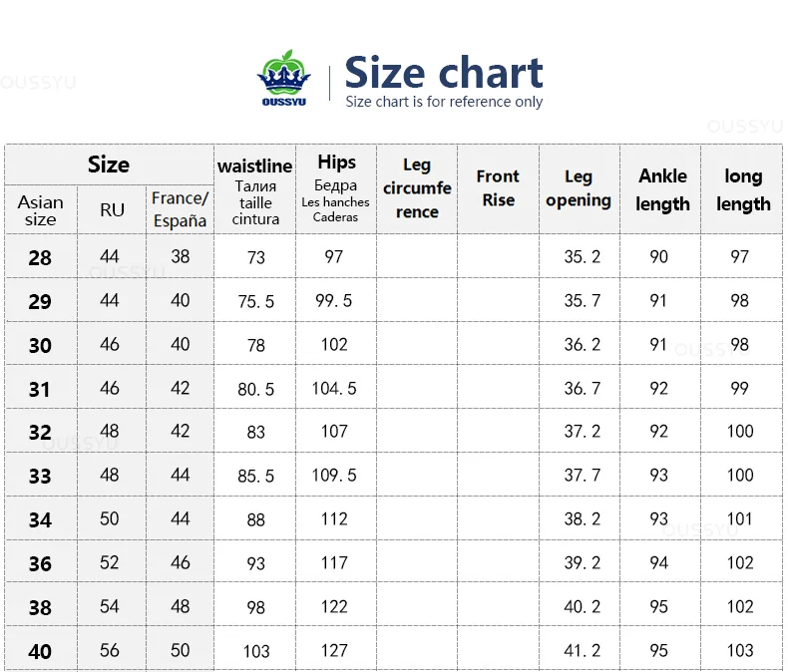The image size is (788, 672).
Task: Click the long length header
Action: tap(743, 189)
